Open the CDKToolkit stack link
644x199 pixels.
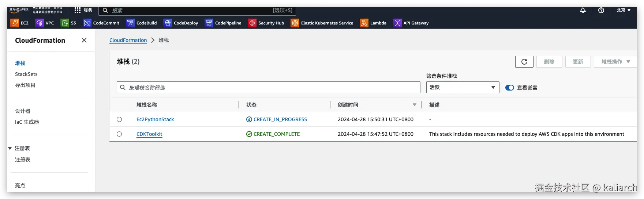[149, 134]
